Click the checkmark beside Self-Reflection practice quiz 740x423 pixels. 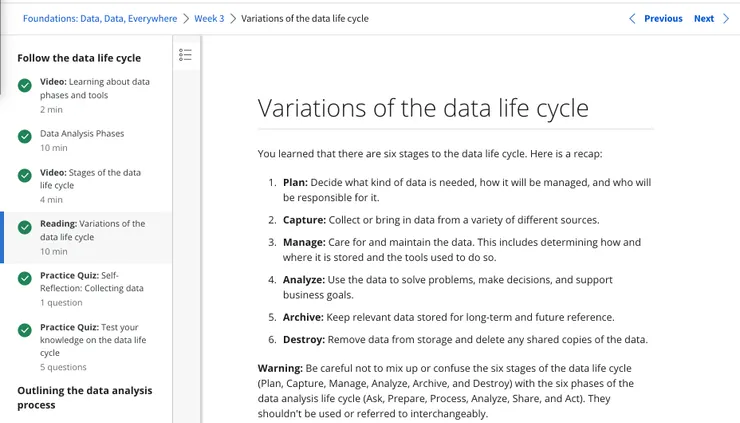25,282
